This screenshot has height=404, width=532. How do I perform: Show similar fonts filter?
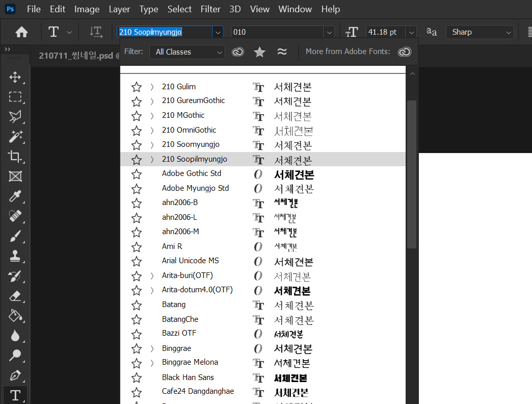[282, 52]
